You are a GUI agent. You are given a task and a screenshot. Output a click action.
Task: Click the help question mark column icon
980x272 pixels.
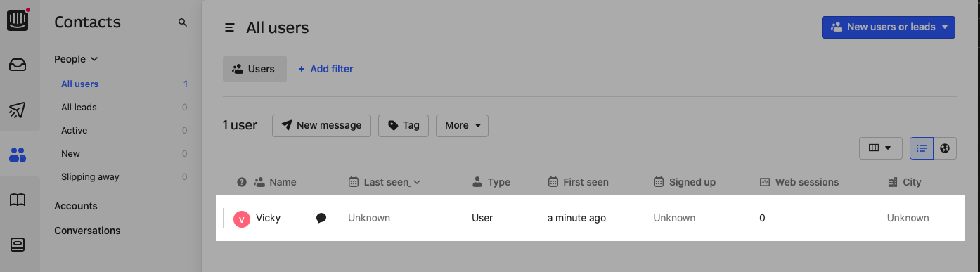(242, 182)
